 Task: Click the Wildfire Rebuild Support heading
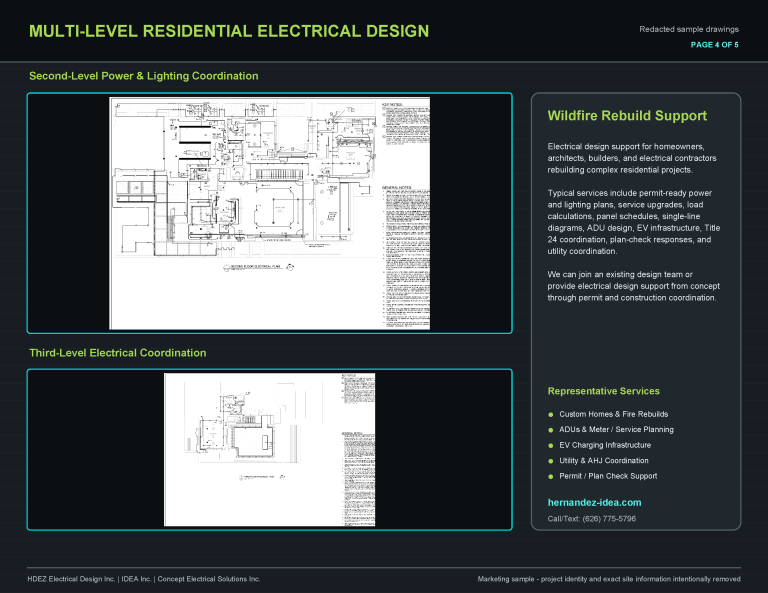[627, 116]
